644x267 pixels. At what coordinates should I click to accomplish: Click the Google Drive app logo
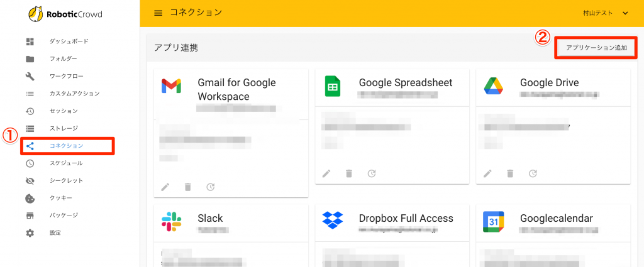[493, 85]
